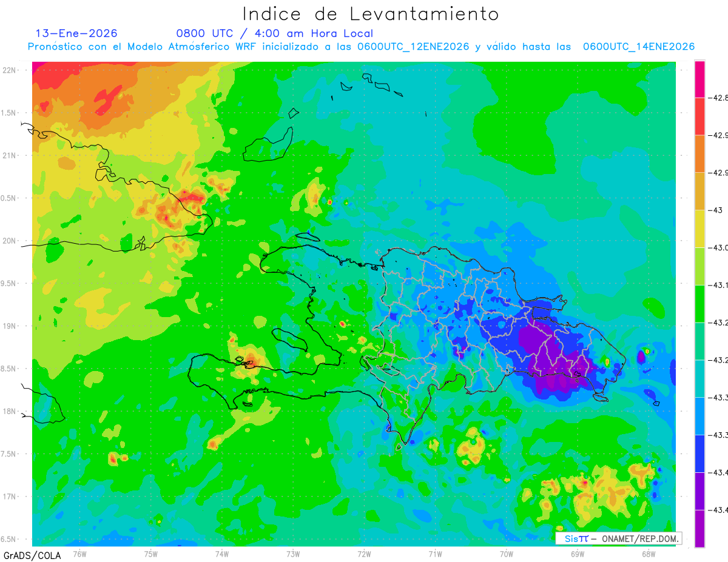Click the time '0800 UTC / 4:00 am Hora Local'
Viewport: 728px width, 562px height.
(x=275, y=33)
